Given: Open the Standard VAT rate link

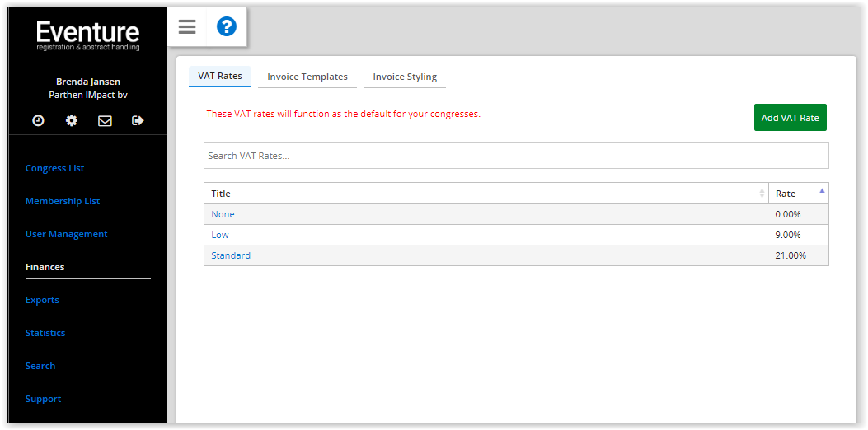Looking at the screenshot, I should 231,255.
